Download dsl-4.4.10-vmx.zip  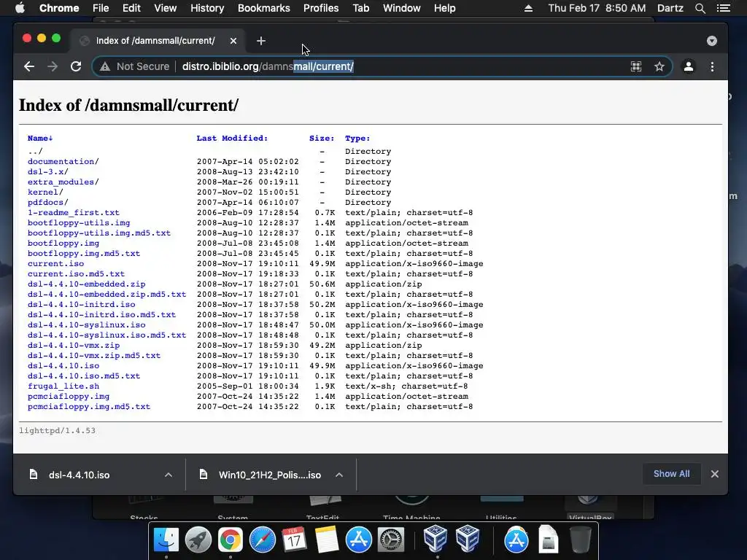[74, 346]
